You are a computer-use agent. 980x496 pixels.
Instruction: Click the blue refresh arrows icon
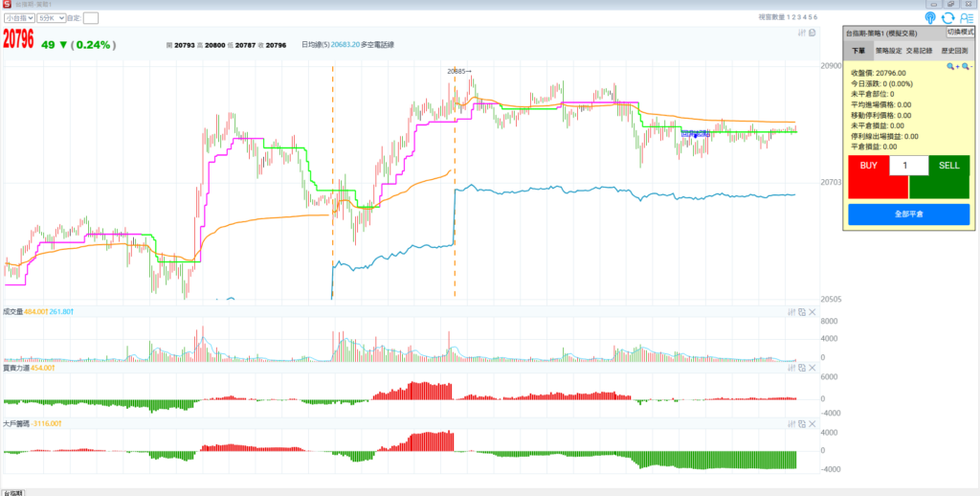click(948, 17)
